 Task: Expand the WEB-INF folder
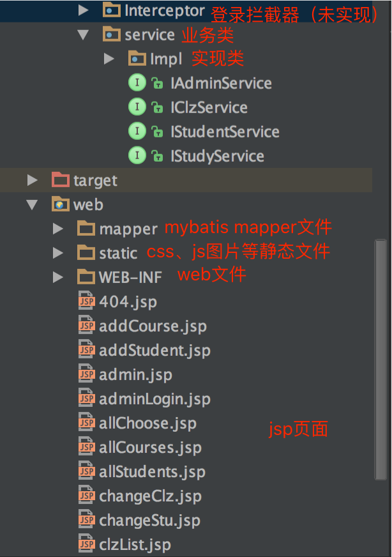coord(58,277)
